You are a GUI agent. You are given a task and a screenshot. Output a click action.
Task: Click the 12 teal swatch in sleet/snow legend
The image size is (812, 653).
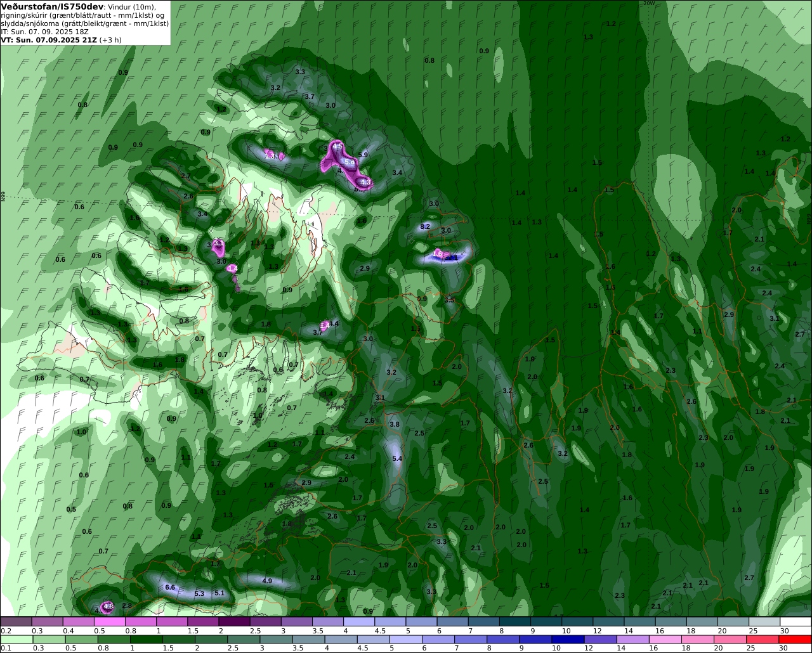(x=608, y=622)
